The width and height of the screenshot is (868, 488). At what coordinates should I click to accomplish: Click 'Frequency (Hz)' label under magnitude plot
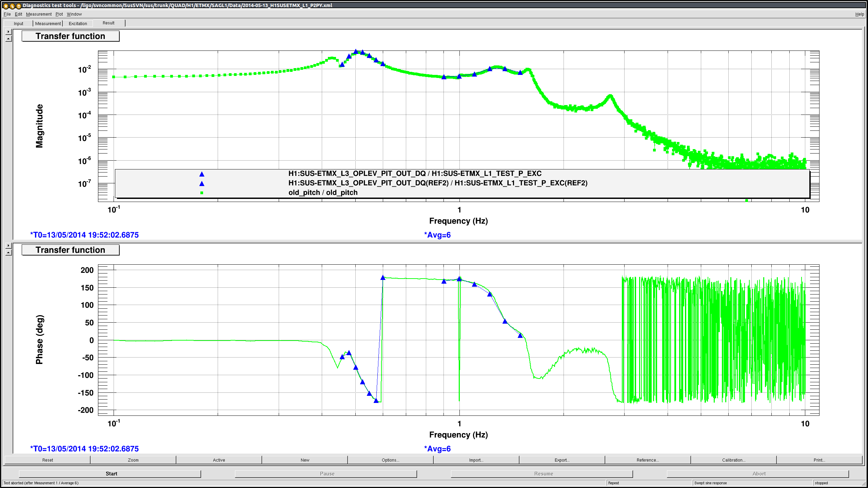point(458,221)
